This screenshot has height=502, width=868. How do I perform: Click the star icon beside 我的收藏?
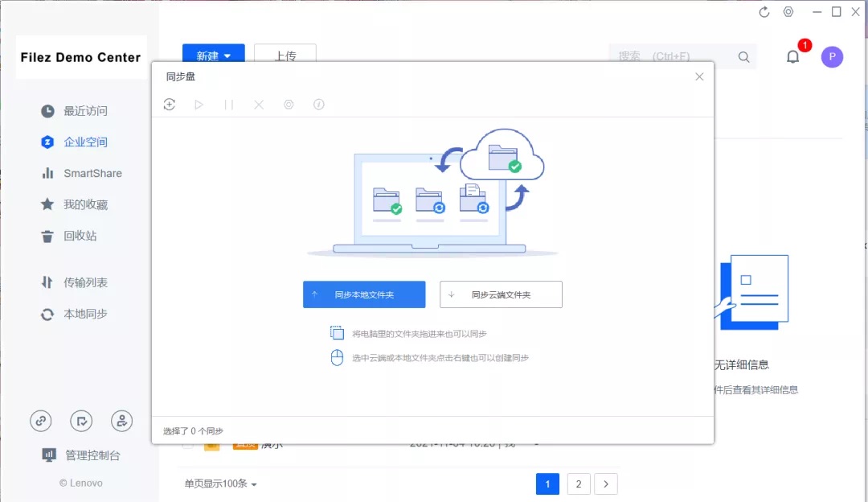pos(47,204)
